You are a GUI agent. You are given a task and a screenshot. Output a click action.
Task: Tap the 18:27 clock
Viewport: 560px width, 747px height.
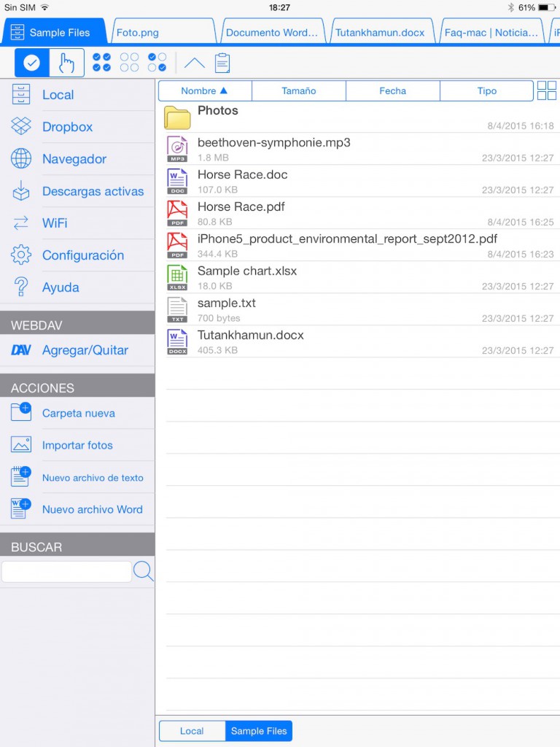[x=279, y=7]
